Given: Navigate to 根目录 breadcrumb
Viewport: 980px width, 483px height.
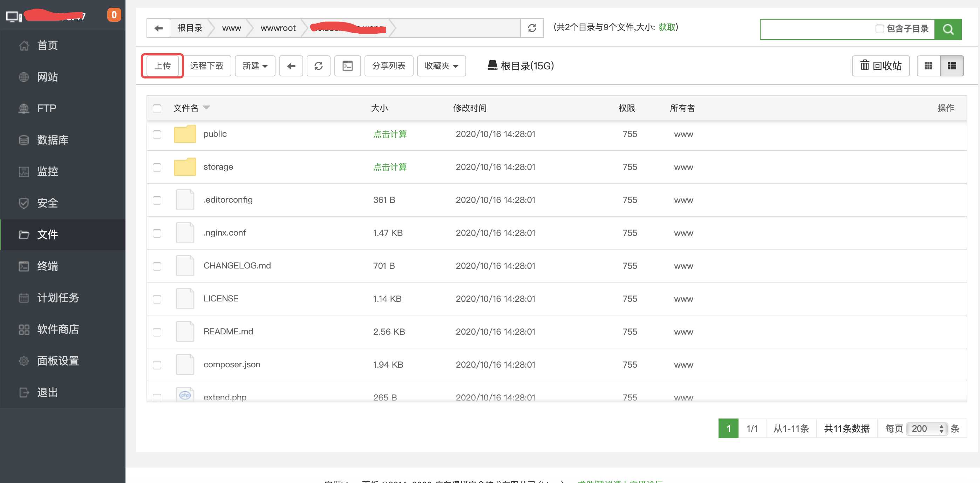Looking at the screenshot, I should tap(190, 28).
